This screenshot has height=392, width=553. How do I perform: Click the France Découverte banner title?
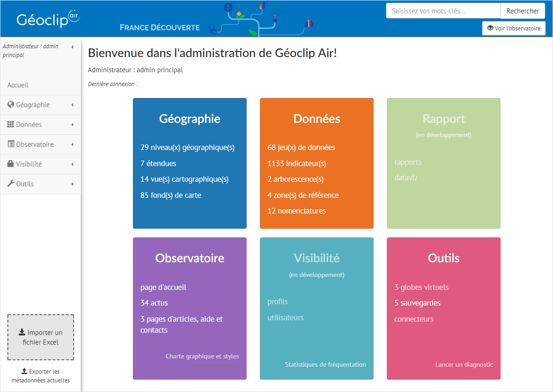tap(160, 28)
